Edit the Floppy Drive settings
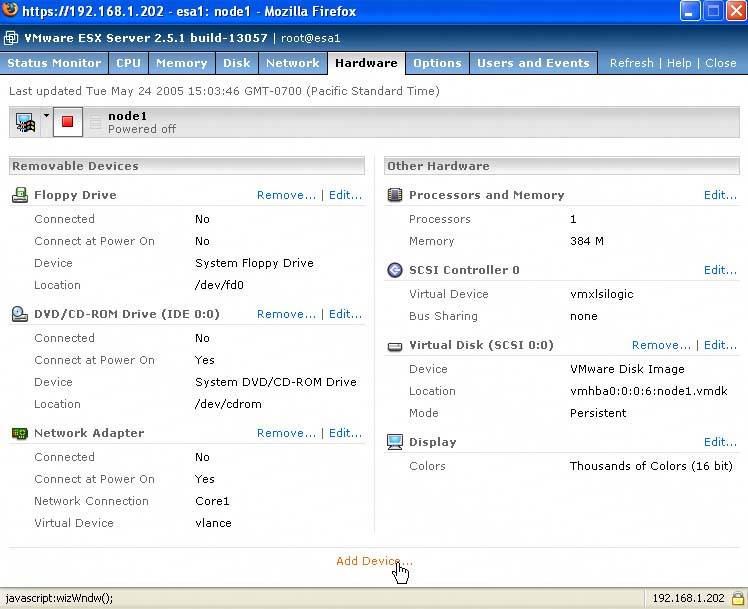 tap(346, 195)
